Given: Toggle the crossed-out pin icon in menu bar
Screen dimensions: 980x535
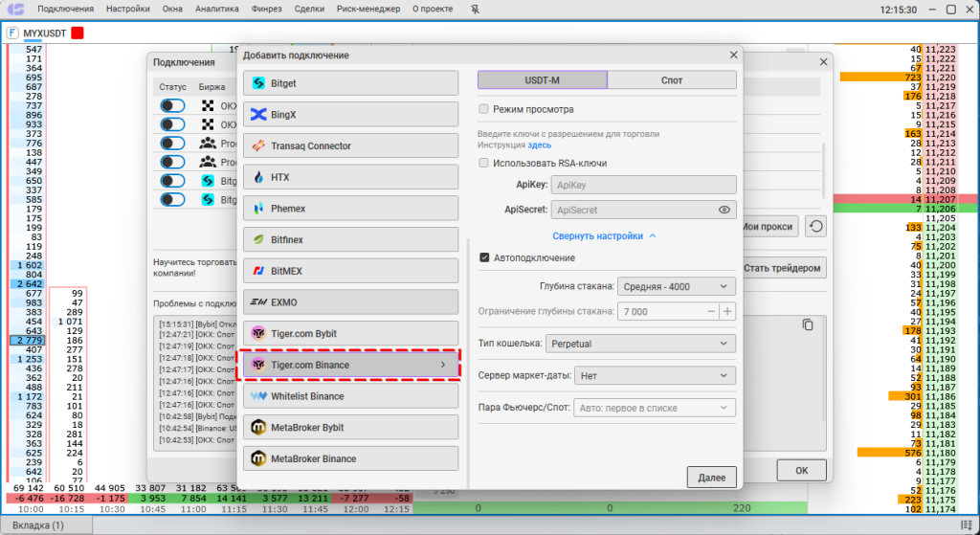Looking at the screenshot, I should click(475, 10).
